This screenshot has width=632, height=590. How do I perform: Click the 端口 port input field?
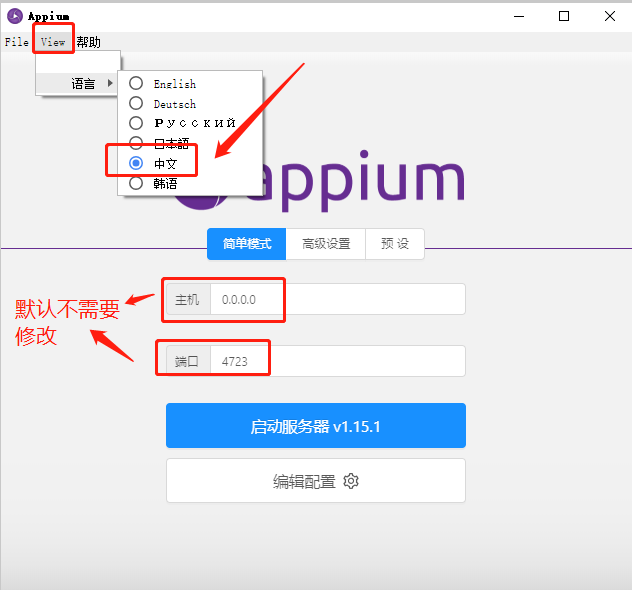point(337,361)
